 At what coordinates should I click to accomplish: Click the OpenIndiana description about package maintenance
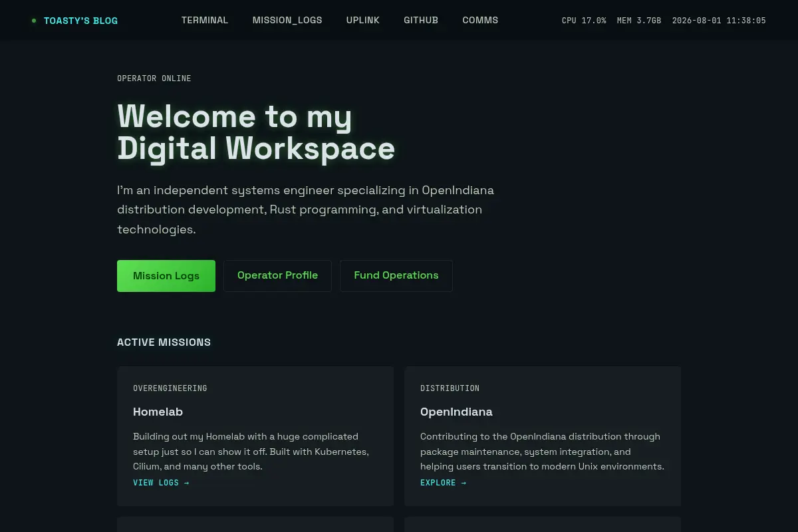[542, 452]
